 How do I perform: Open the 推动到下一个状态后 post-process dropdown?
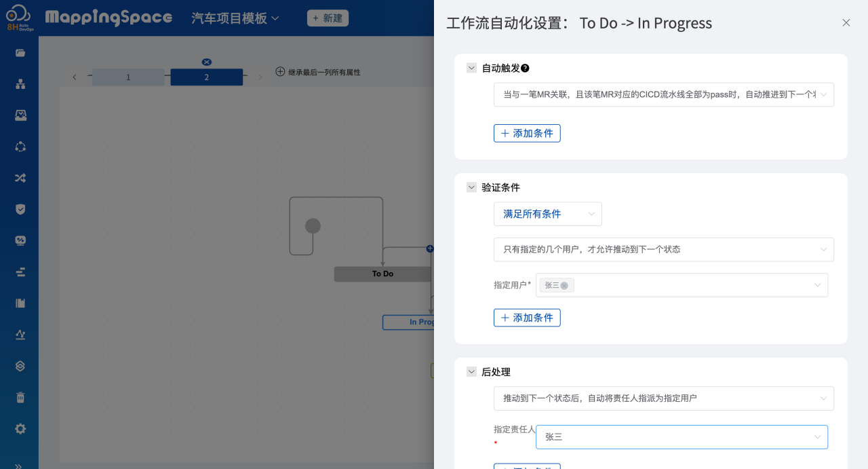pos(664,398)
